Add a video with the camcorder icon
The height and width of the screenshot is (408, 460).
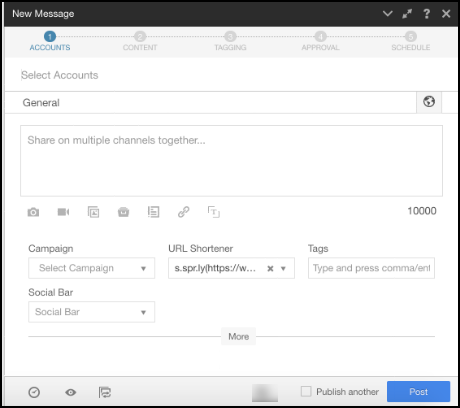[63, 212]
